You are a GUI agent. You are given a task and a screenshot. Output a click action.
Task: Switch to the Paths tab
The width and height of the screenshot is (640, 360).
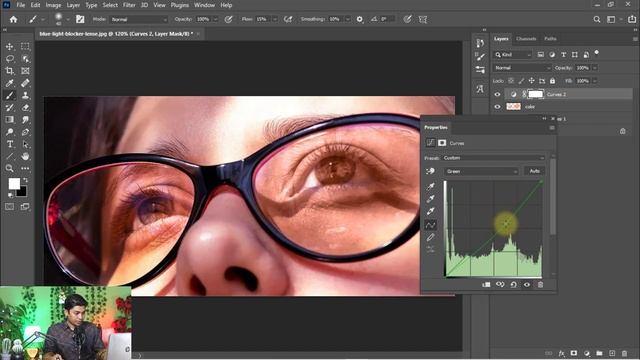[x=550, y=39]
